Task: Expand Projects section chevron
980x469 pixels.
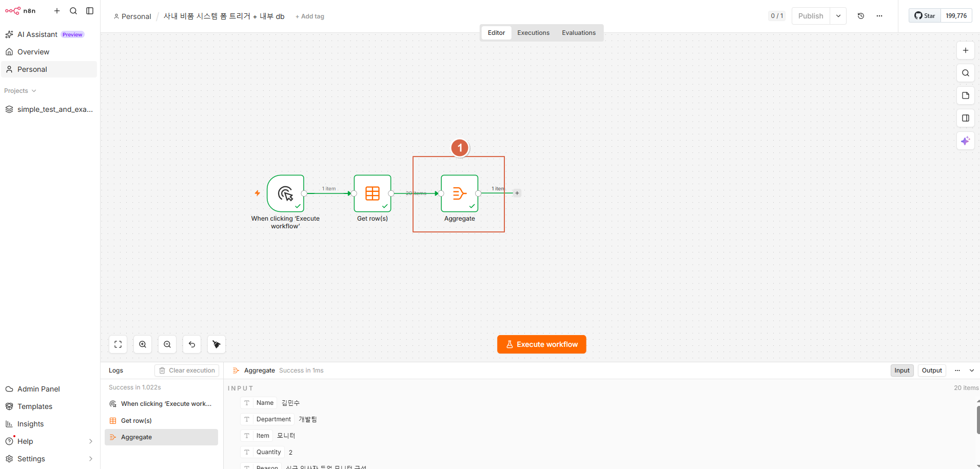Action: click(x=34, y=91)
